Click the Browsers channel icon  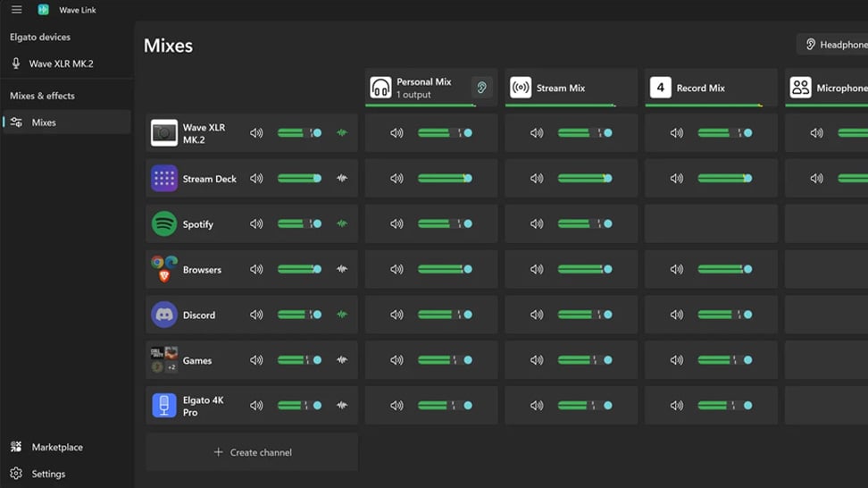point(164,269)
